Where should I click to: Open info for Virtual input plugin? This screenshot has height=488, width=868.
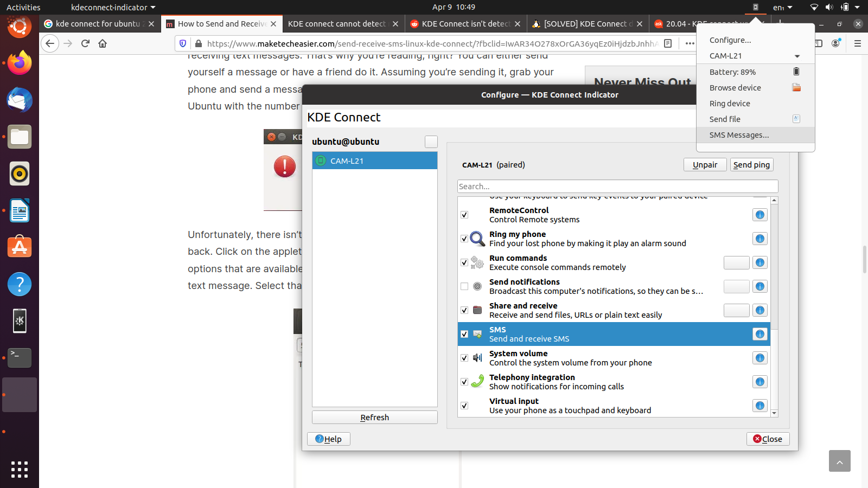click(760, 406)
